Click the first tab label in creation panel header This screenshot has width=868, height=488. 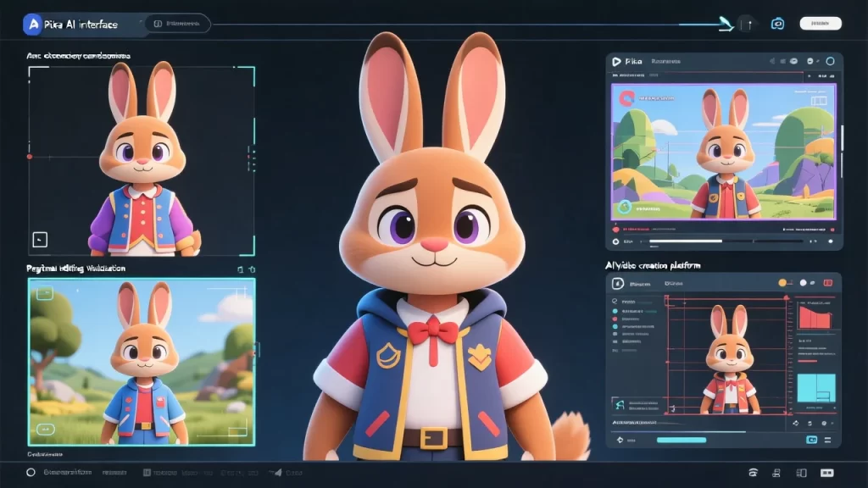coord(639,283)
